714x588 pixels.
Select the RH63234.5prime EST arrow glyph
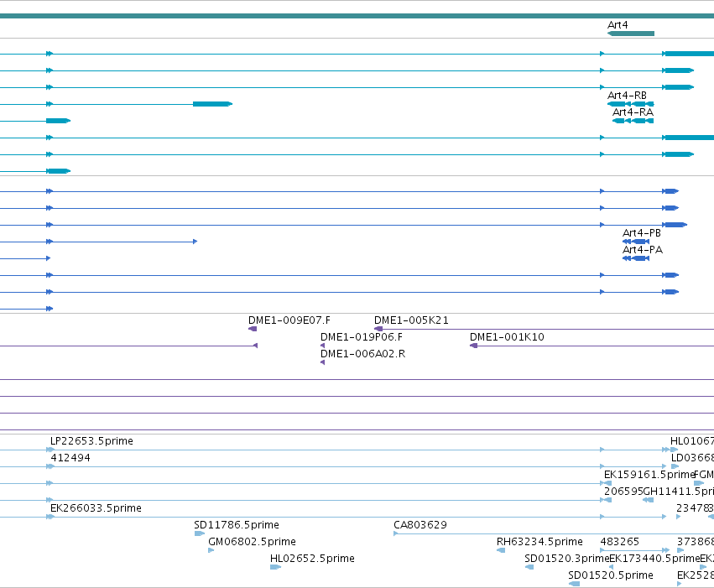coord(501,550)
